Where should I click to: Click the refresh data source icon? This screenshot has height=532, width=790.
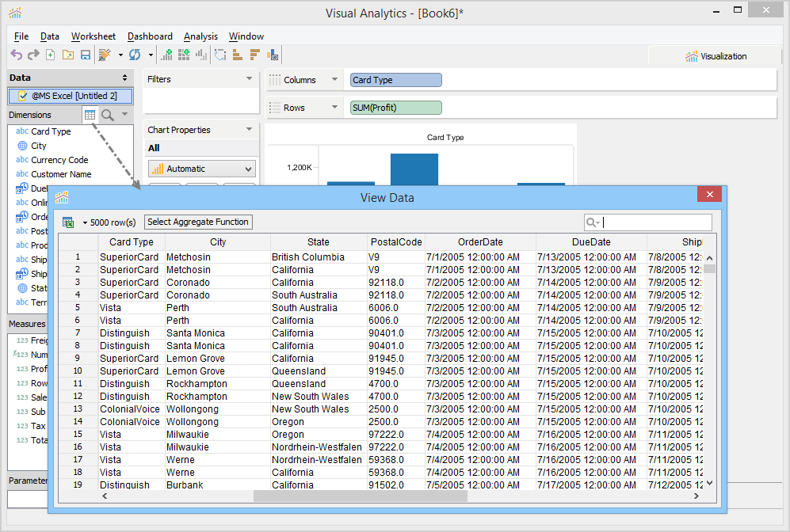(135, 55)
